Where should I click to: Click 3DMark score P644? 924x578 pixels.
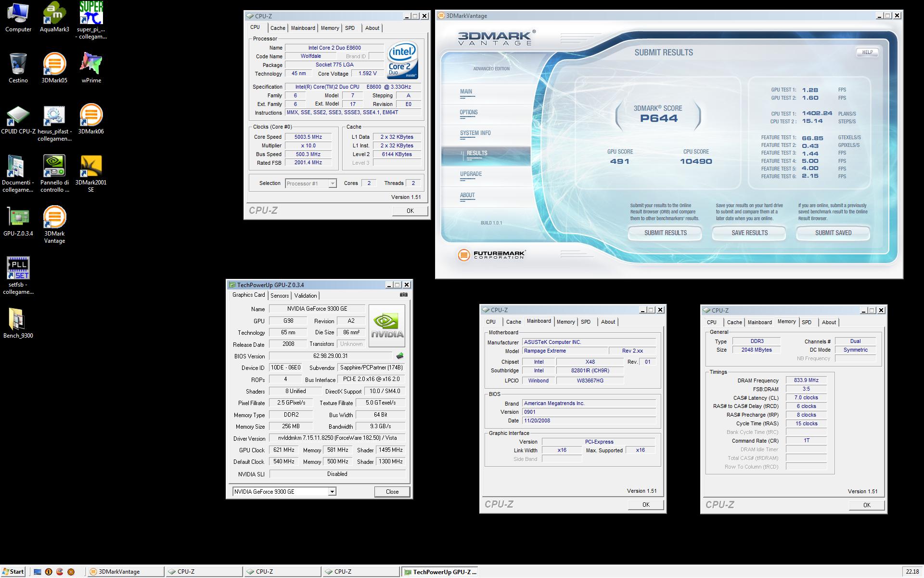pyautogui.click(x=658, y=118)
